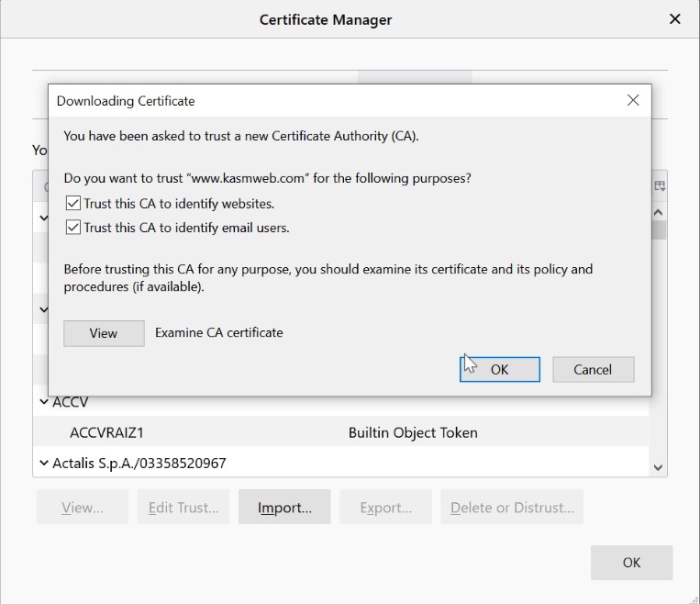The image size is (700, 604).
Task: Collapse the ACCV certificate group
Action: click(43, 402)
